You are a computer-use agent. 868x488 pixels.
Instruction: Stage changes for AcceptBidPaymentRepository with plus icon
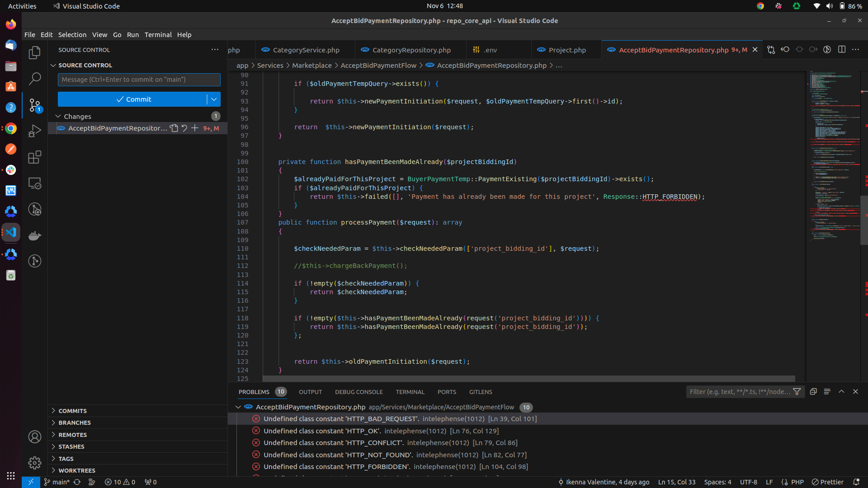pos(195,128)
